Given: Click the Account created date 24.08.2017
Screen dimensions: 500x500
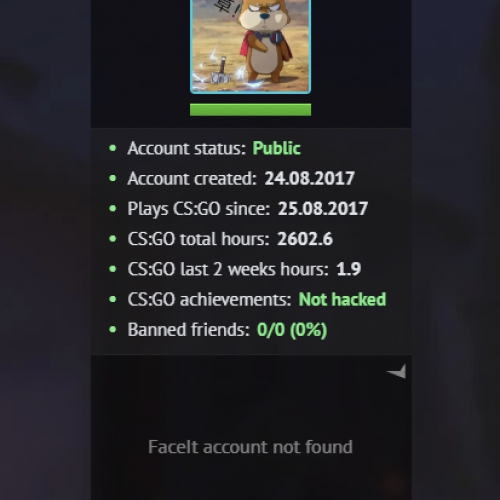Looking at the screenshot, I should click(x=309, y=178).
